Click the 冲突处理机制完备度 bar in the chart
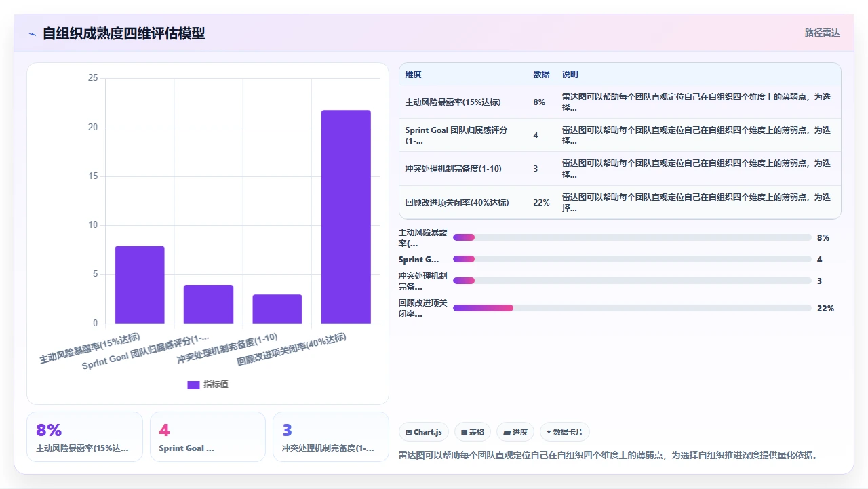868x489 pixels. tap(277, 309)
